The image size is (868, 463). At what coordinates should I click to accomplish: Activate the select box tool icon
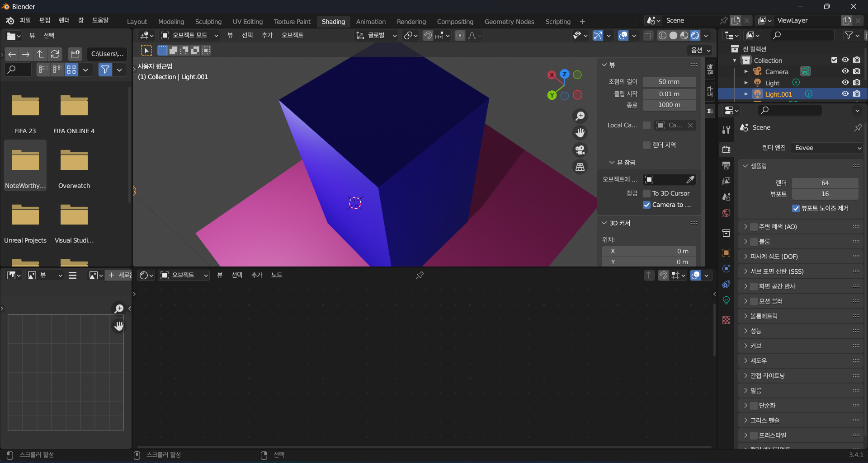point(146,51)
